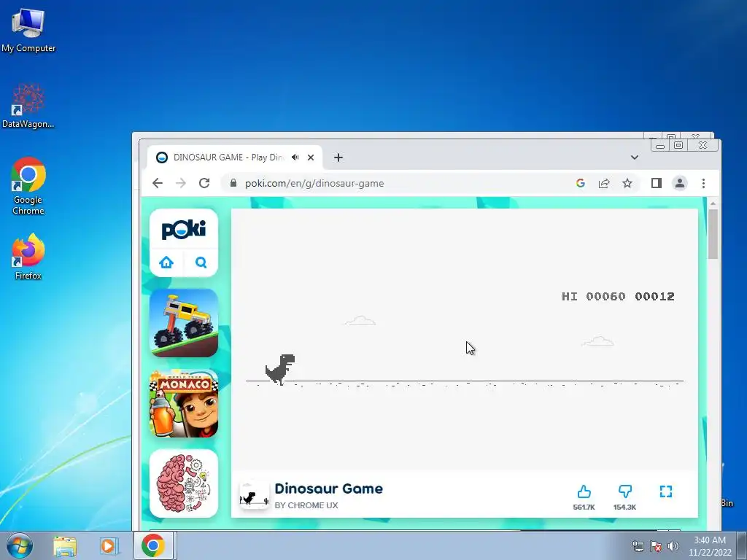Open My Computer desktop icon
The image size is (747, 560).
pos(28,30)
